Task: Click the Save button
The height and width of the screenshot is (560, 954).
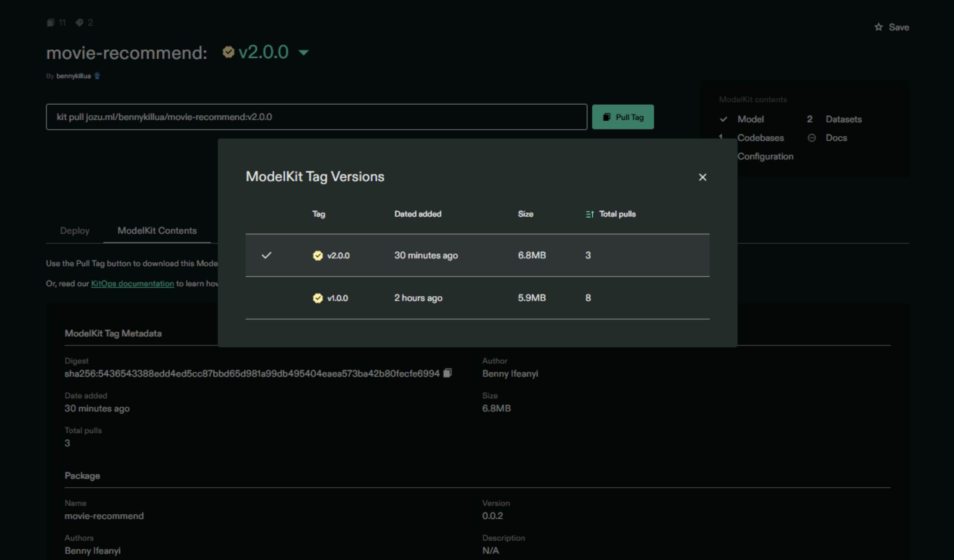Action: click(892, 27)
